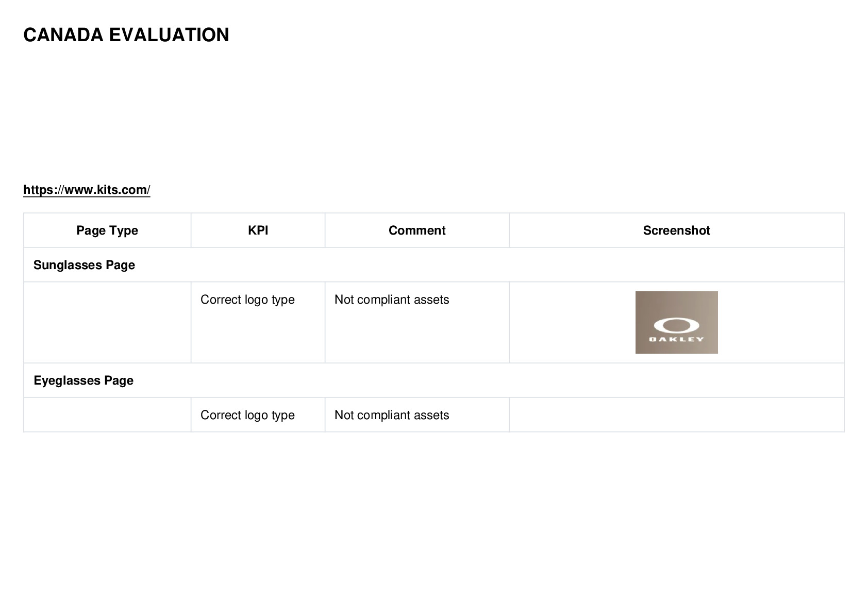Click the Oakley logo screenshot thumbnail
Viewport: 868px width, 614px height.
click(676, 322)
